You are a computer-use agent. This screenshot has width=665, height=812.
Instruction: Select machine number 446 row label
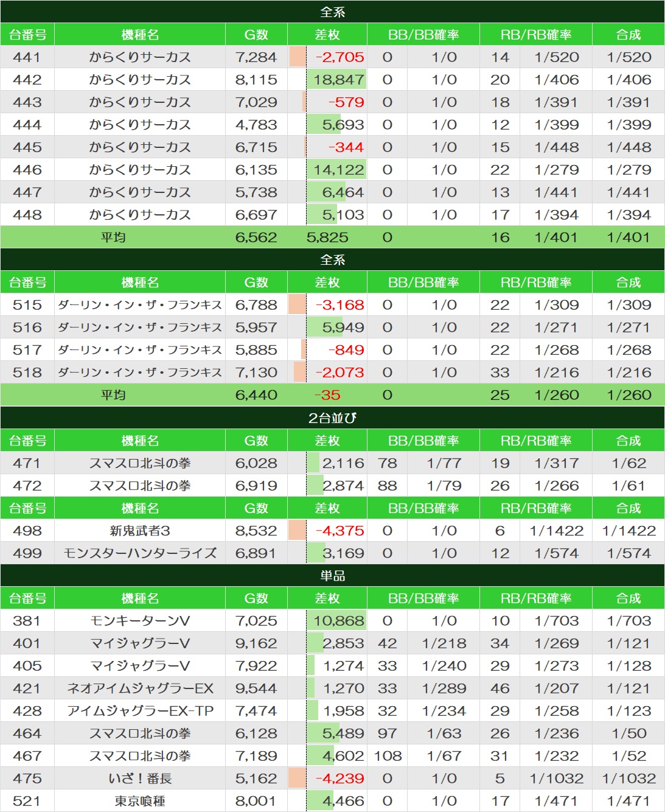point(27,170)
